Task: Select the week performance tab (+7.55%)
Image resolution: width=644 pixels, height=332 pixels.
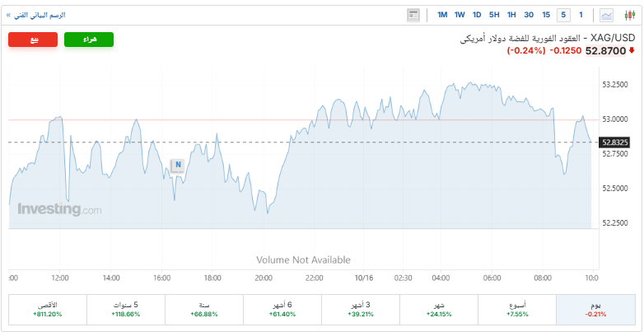Action: tap(518, 309)
